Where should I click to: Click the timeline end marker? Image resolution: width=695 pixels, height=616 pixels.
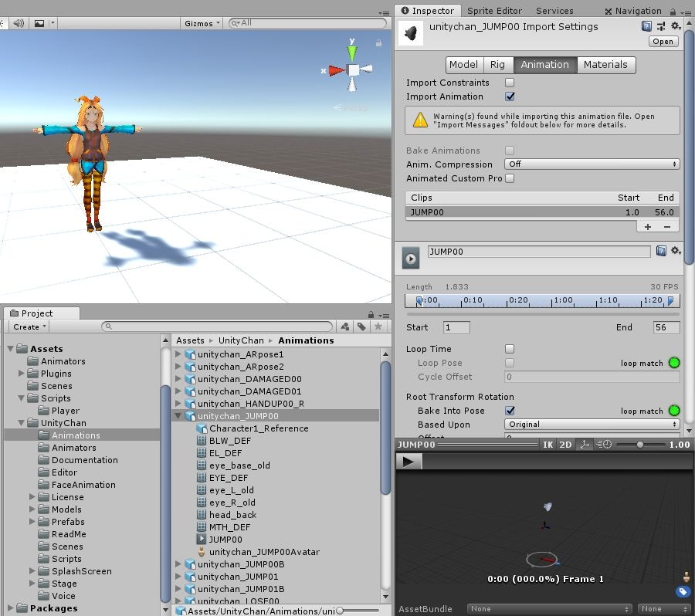click(x=670, y=301)
